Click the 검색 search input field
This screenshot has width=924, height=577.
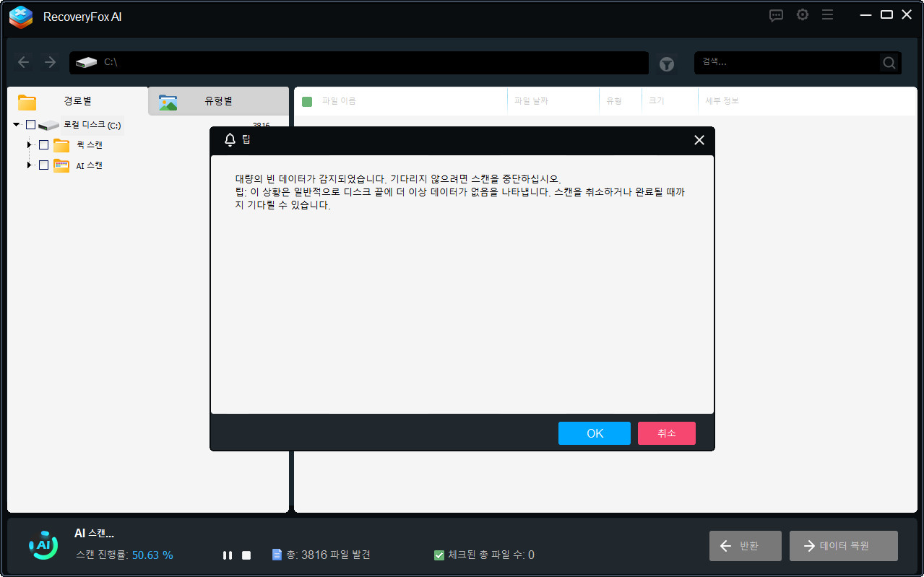point(787,63)
